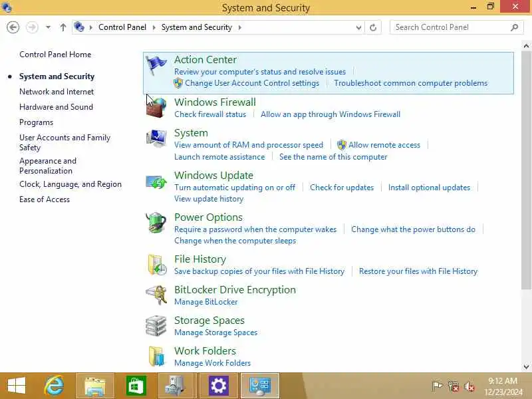Viewport: 532px width, 399px height.
Task: Click the Forward arrow navigation button
Action: [32, 27]
